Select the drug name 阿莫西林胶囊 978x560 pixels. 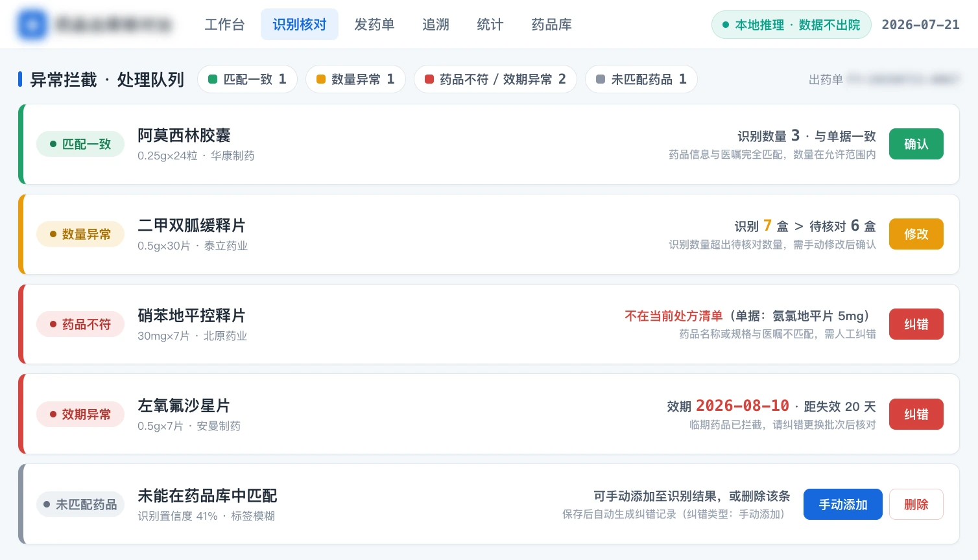pyautogui.click(x=184, y=135)
